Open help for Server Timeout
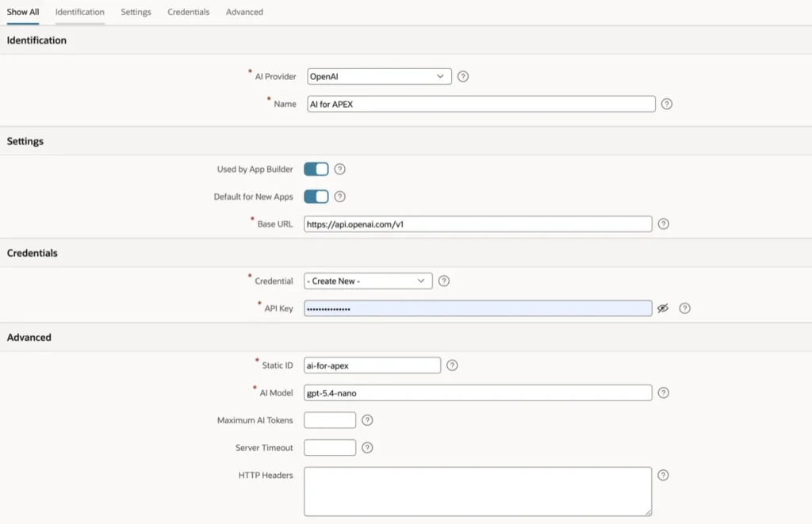This screenshot has height=524, width=812. (367, 448)
